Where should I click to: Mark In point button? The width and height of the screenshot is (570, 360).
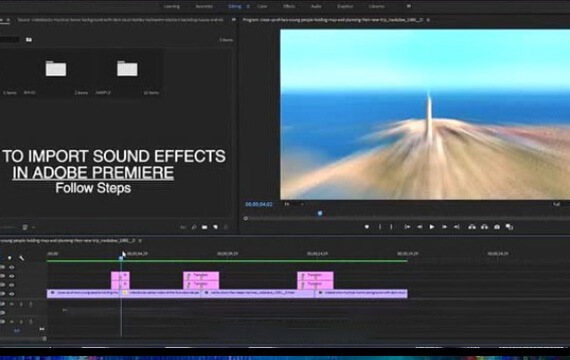(380, 227)
